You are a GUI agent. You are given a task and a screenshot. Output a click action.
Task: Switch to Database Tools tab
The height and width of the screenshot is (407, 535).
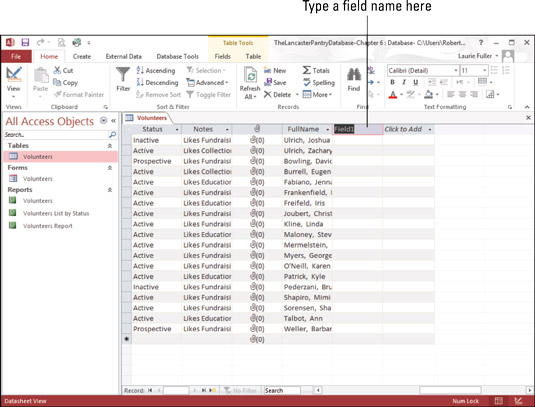177,56
